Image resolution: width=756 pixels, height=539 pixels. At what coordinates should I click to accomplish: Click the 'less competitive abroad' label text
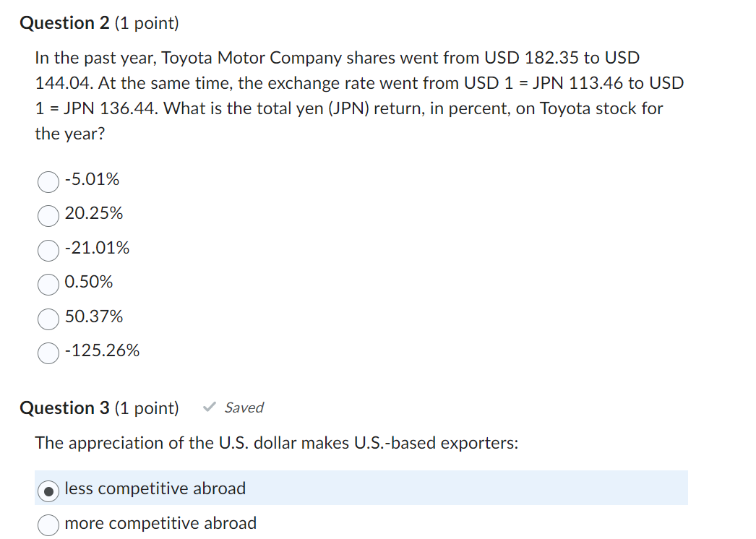(155, 488)
